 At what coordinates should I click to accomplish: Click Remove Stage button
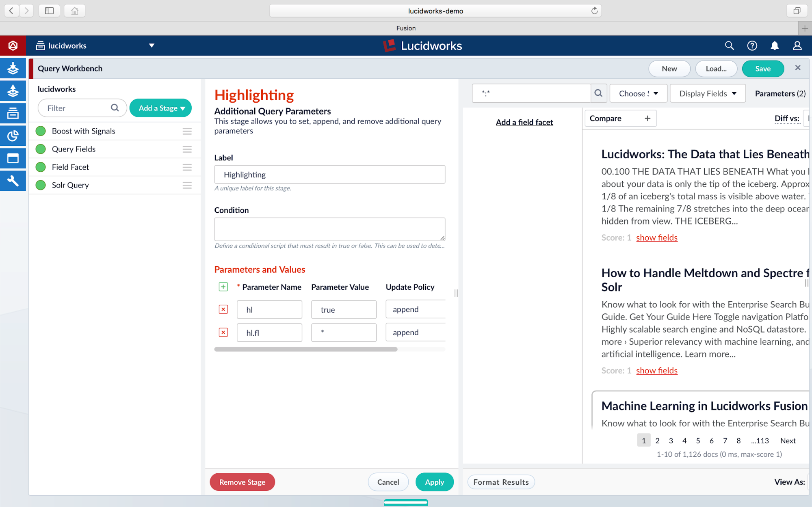[242, 482]
